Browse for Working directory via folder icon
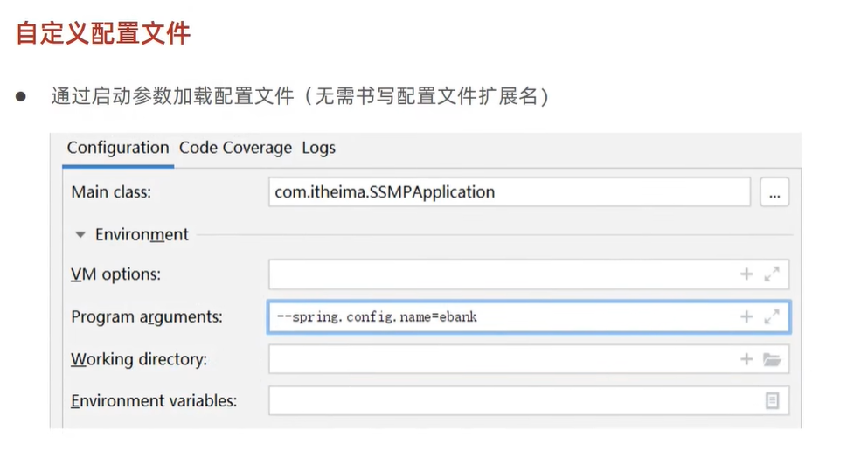Image resolution: width=868 pixels, height=451 pixels. [x=771, y=358]
